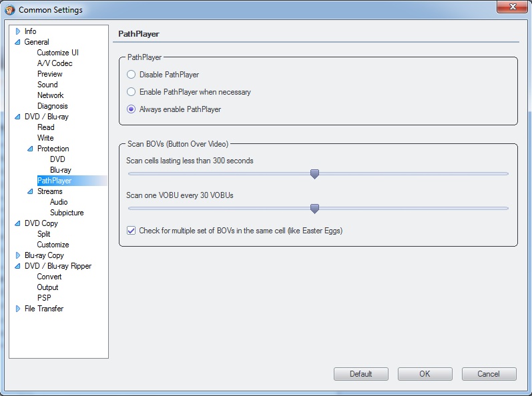Toggle check for multiple BOVs checkbox
This screenshot has width=532, height=396.
131,231
